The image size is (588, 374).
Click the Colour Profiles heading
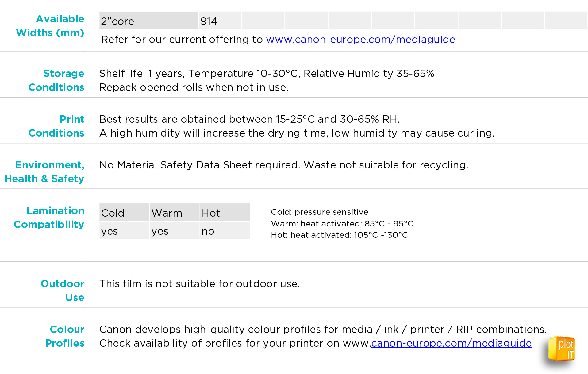tap(65, 336)
